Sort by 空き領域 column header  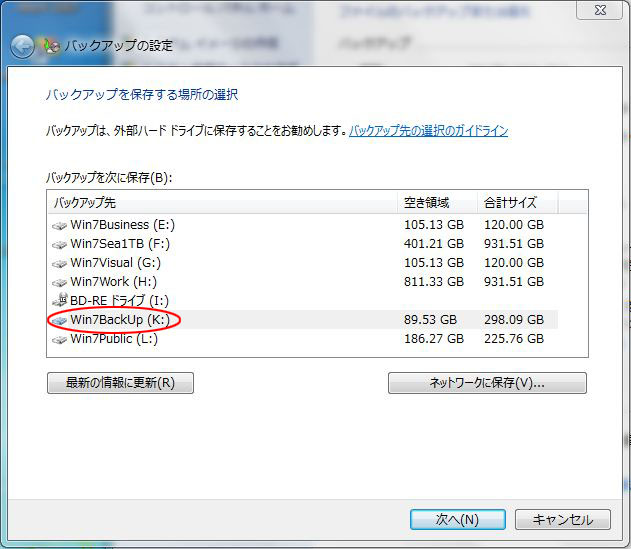(x=437, y=202)
